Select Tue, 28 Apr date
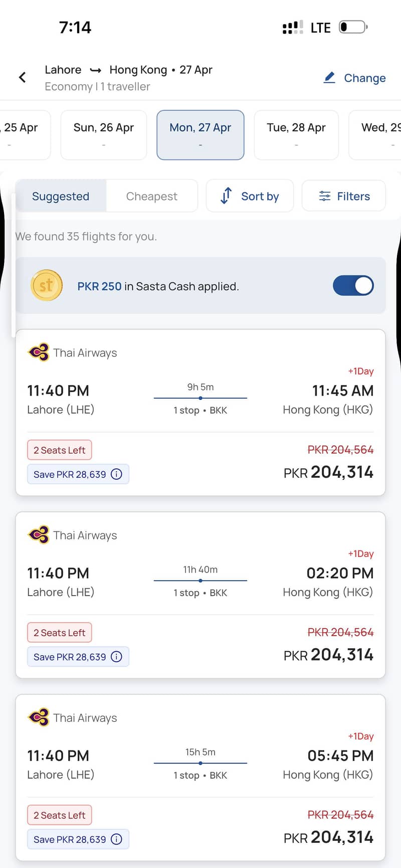Viewport: 401px width, 868px height. [296, 135]
